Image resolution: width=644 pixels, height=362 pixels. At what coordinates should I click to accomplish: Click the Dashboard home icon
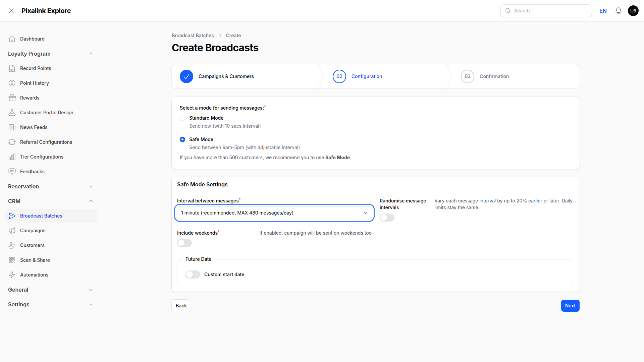pyautogui.click(x=12, y=39)
